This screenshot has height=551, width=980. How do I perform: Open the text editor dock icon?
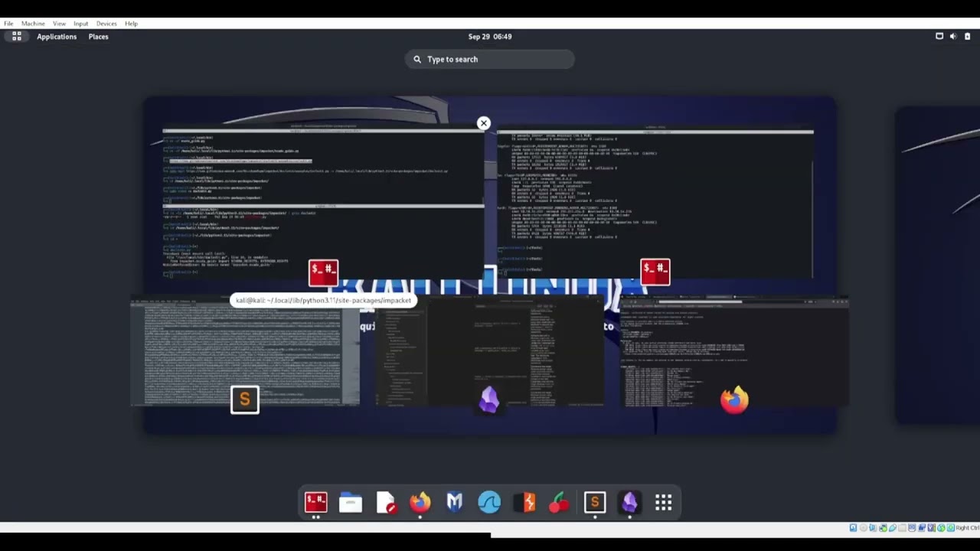385,503
